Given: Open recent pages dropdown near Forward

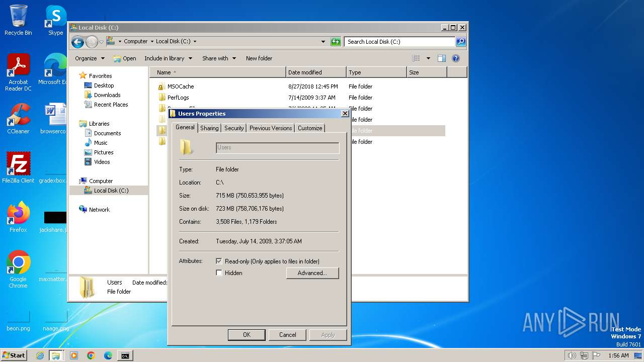Looking at the screenshot, I should tap(101, 42).
